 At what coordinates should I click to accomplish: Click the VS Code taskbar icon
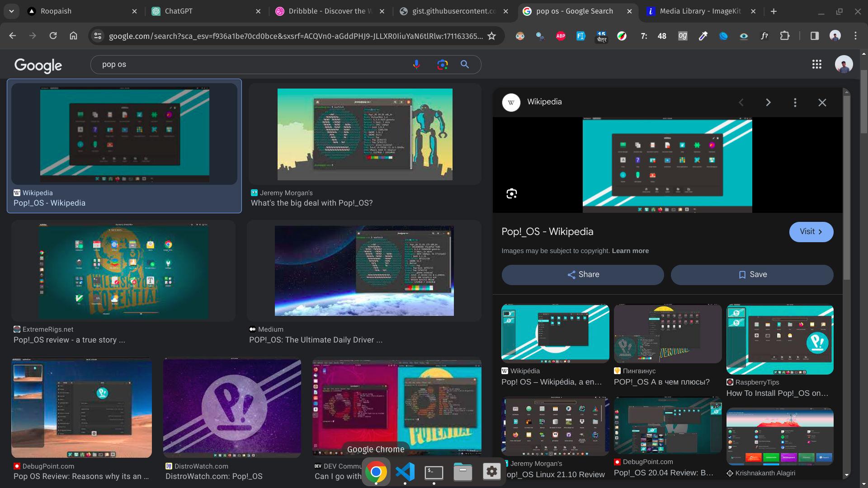point(405,471)
